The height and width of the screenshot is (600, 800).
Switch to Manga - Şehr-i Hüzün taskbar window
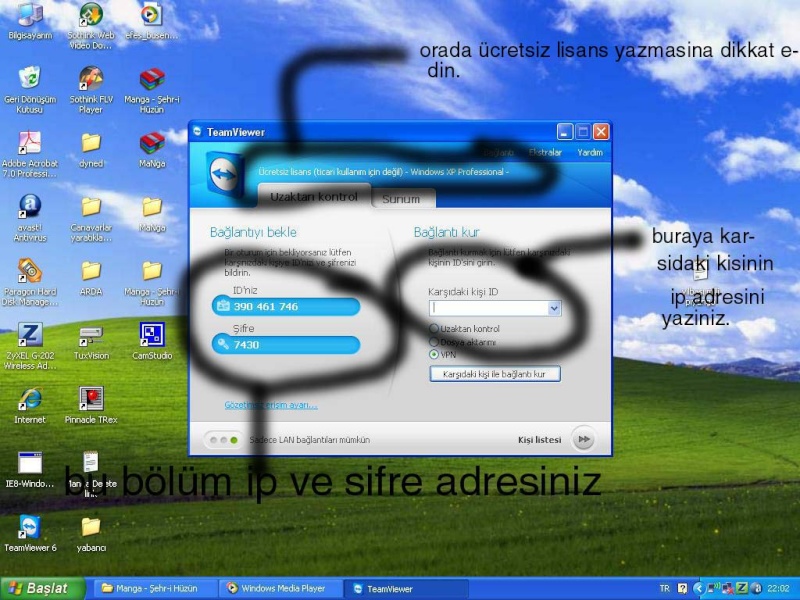pyautogui.click(x=154, y=588)
